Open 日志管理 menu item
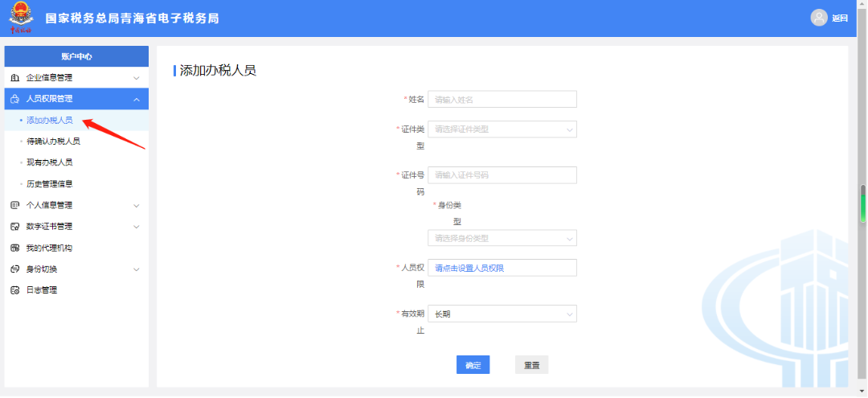 point(76,290)
